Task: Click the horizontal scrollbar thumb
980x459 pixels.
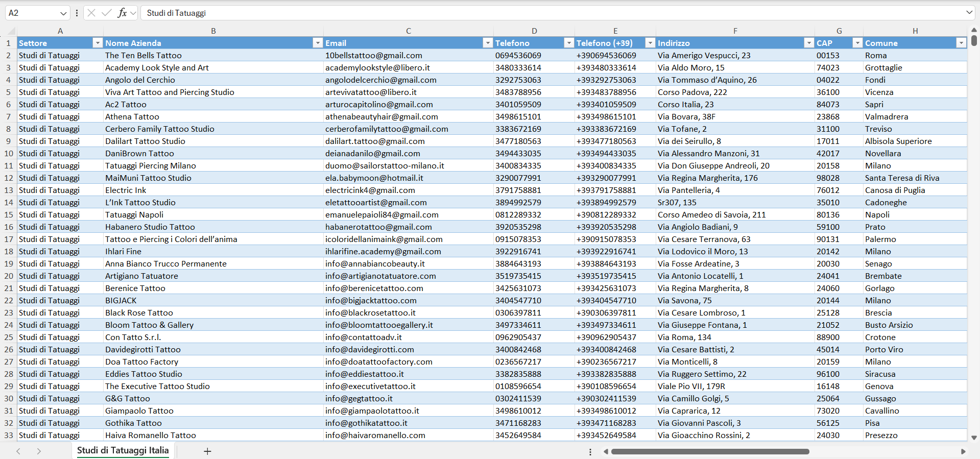Action: (x=710, y=451)
